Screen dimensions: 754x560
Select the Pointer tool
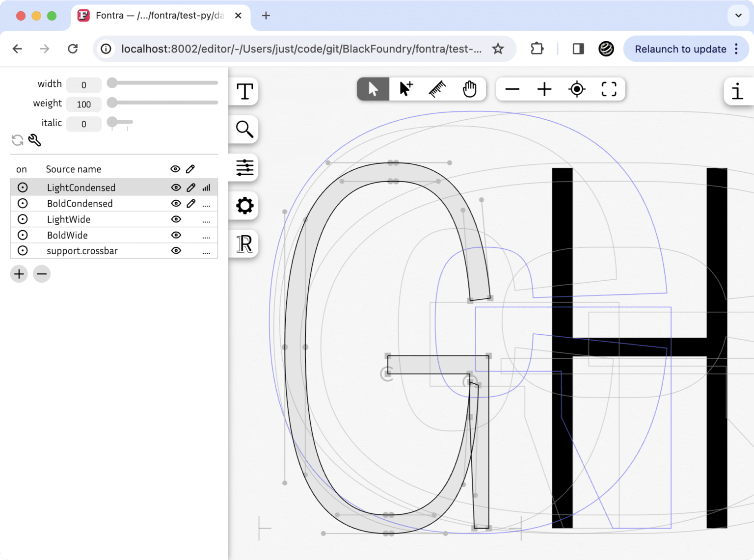(373, 89)
